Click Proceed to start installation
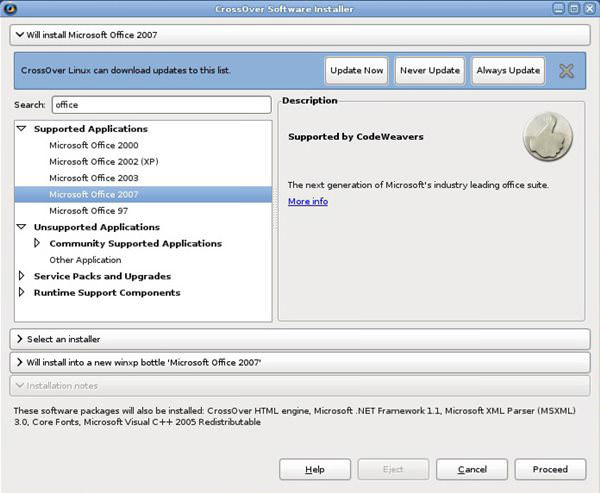This screenshot has height=493, width=600. pyautogui.click(x=550, y=469)
